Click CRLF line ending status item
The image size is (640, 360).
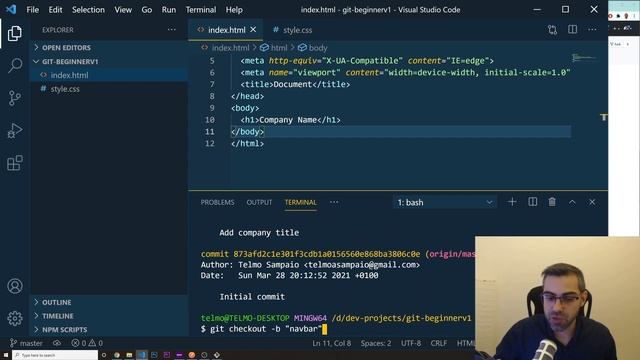click(438, 343)
